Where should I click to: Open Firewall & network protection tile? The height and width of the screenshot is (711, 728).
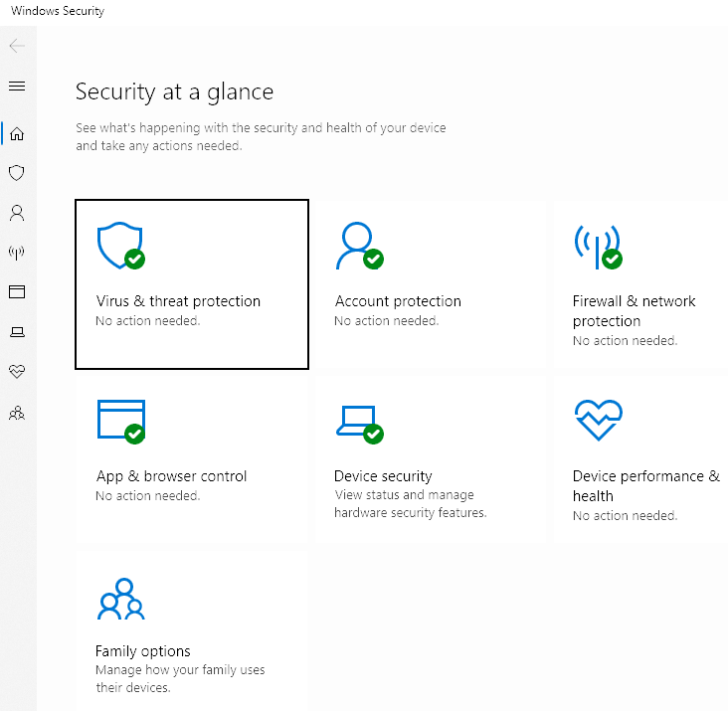click(640, 284)
